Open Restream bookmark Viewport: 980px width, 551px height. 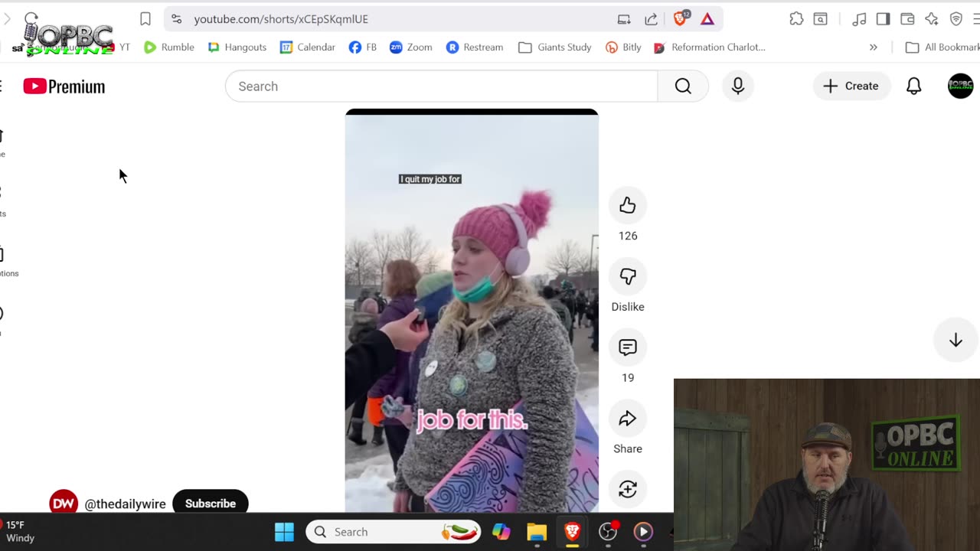(475, 47)
